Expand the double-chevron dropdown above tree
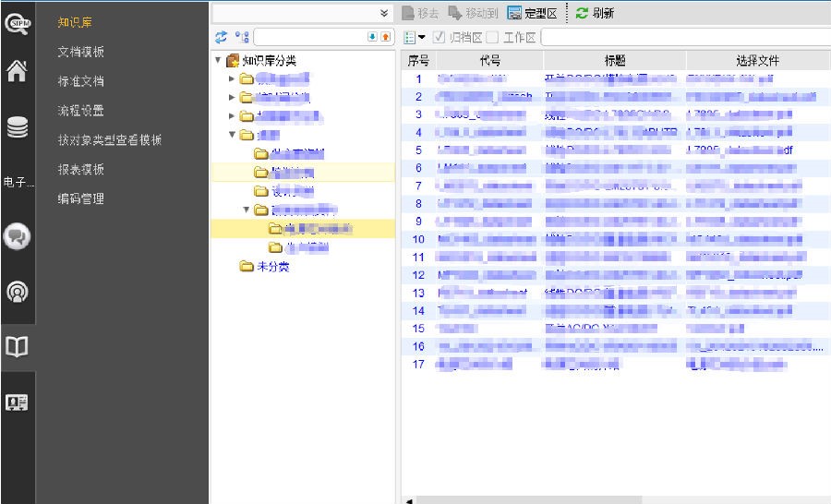Viewport: 831px width, 504px height. [x=384, y=13]
